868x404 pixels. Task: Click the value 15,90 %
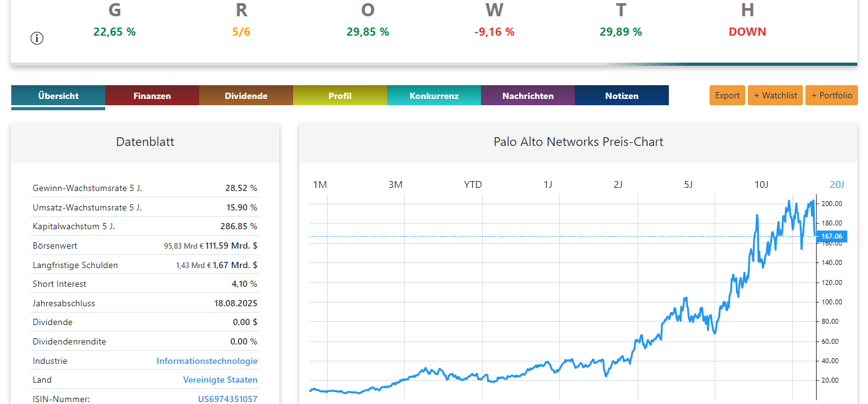[241, 207]
